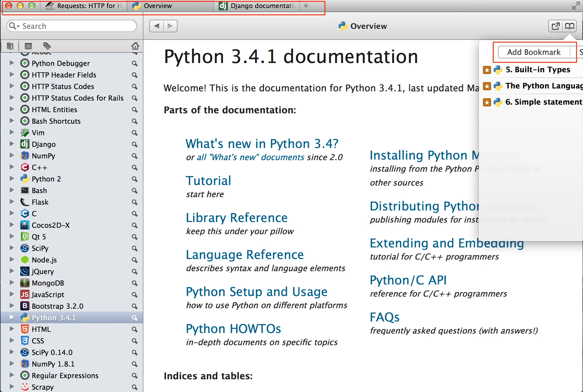583x392 pixels.
Task: Click the Add Bookmark button
Action: pos(534,52)
